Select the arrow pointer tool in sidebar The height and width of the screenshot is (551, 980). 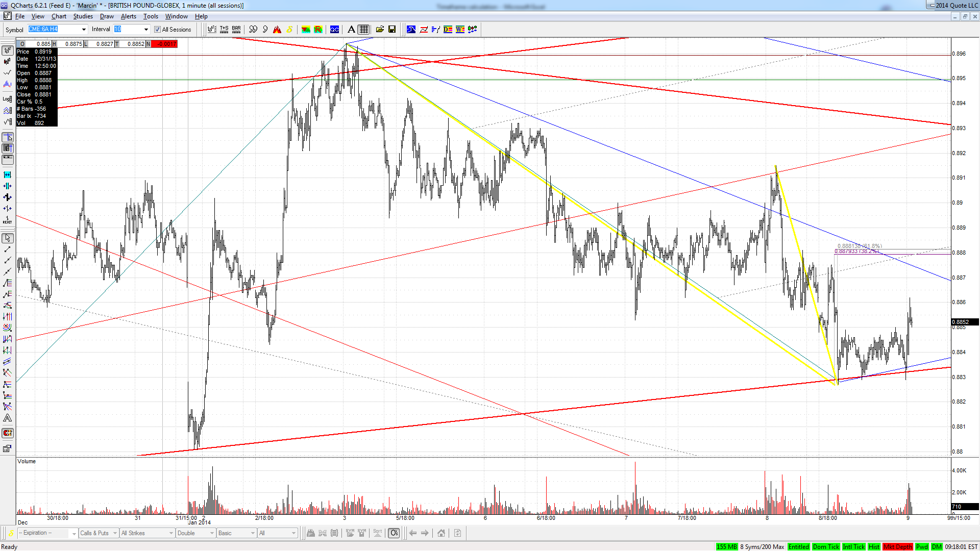pyautogui.click(x=8, y=238)
